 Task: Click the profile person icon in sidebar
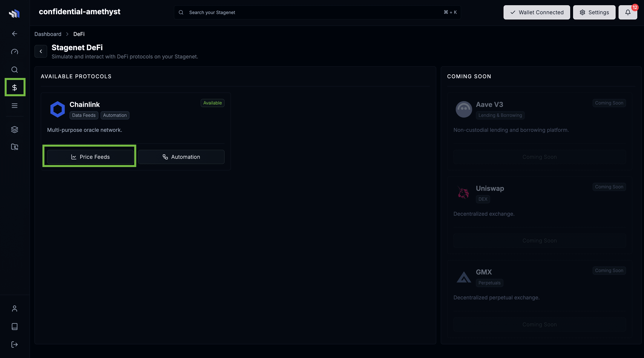click(x=14, y=308)
